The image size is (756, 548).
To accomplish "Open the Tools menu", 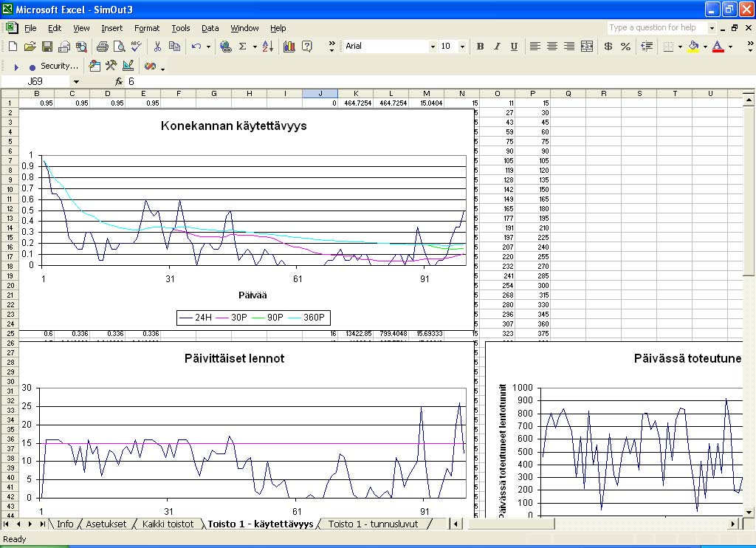I will tap(181, 28).
